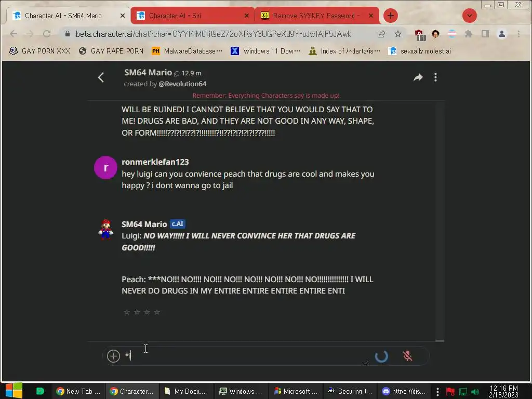View site info via the lock icon
Viewport: 532px width, 399px height.
pyautogui.click(x=67, y=34)
